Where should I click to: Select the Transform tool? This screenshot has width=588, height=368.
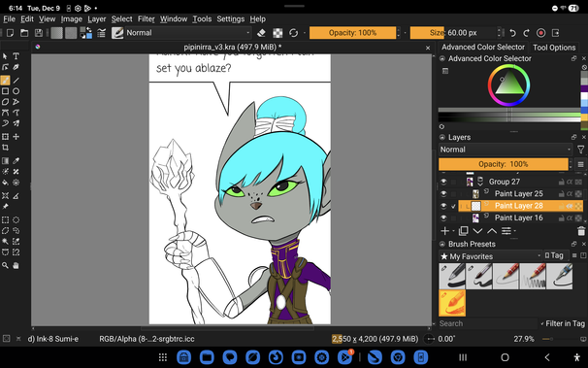pyautogui.click(x=5, y=137)
